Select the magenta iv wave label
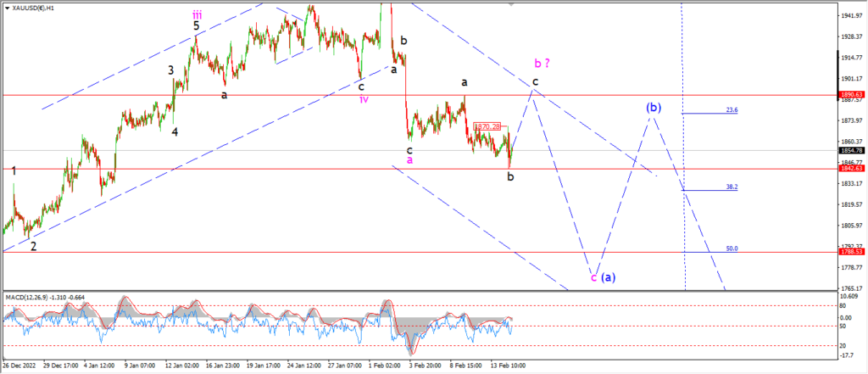 tap(364, 99)
